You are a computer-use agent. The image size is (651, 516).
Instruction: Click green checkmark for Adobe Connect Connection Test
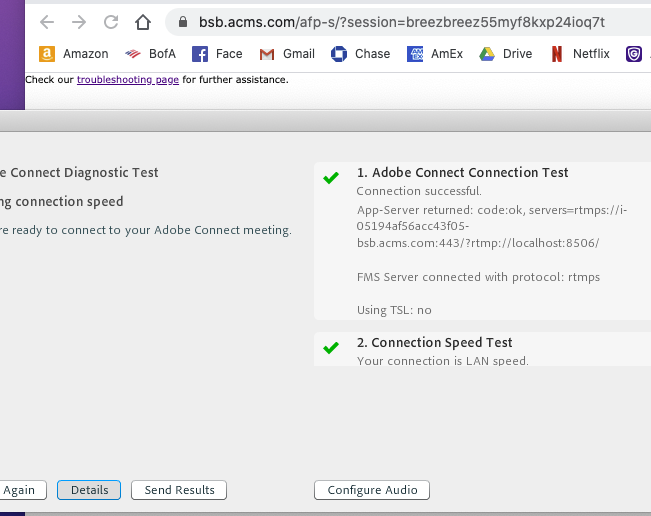click(331, 178)
